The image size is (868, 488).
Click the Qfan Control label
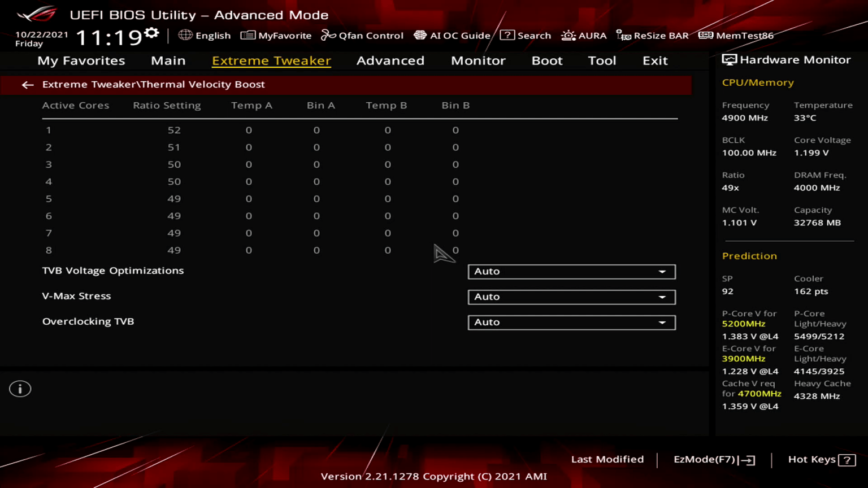(371, 36)
